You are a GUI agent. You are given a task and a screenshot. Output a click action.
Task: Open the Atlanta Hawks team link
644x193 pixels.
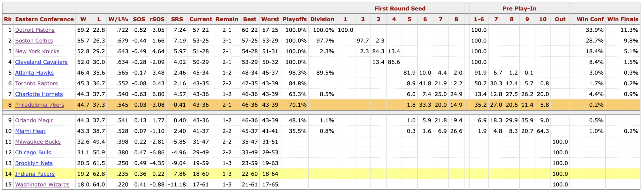pyautogui.click(x=34, y=73)
